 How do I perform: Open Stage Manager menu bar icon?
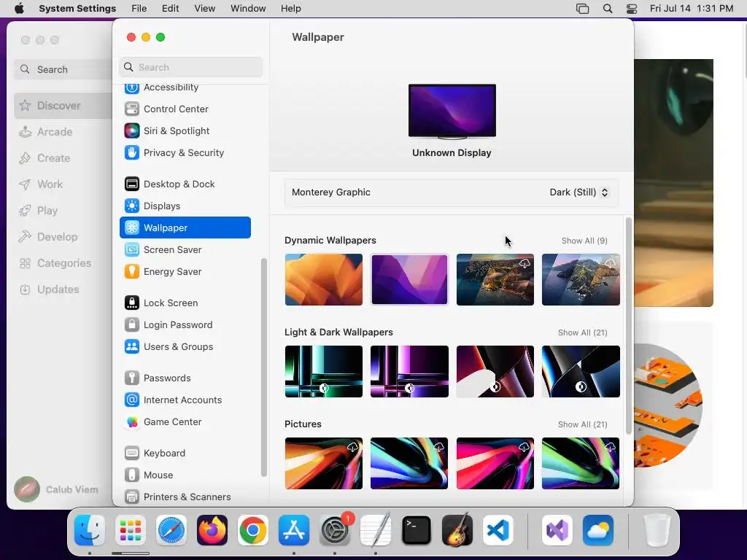click(x=582, y=9)
